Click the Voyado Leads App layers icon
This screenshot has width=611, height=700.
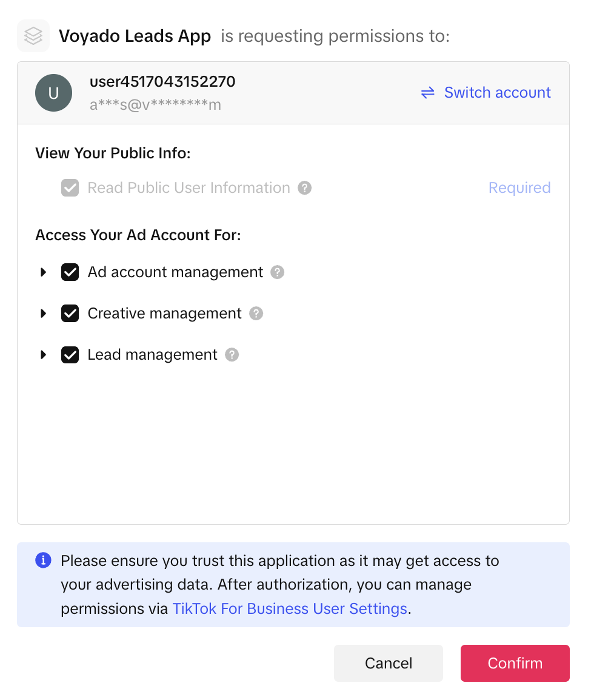[x=33, y=36]
